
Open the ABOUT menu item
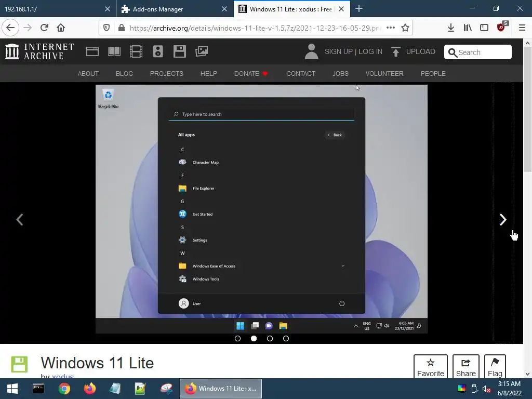coord(88,74)
